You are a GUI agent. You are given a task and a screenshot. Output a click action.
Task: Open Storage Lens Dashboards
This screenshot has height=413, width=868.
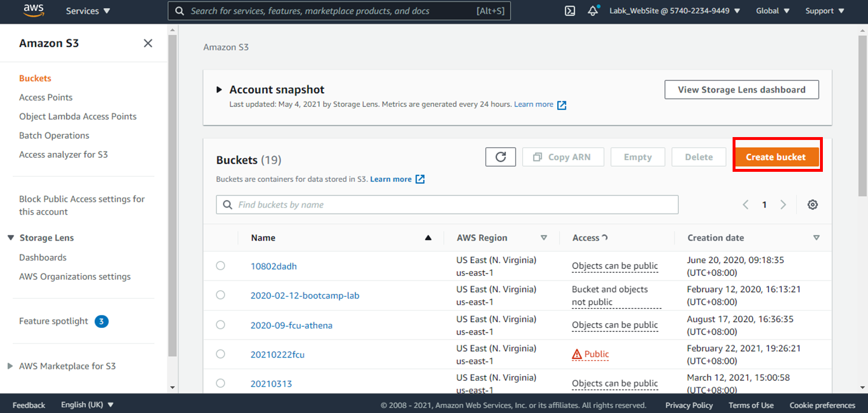(x=43, y=257)
